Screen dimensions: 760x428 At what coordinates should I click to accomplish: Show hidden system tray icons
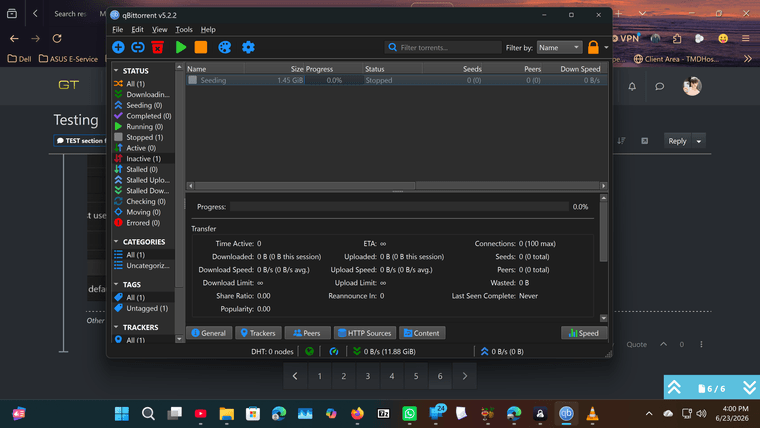point(649,413)
